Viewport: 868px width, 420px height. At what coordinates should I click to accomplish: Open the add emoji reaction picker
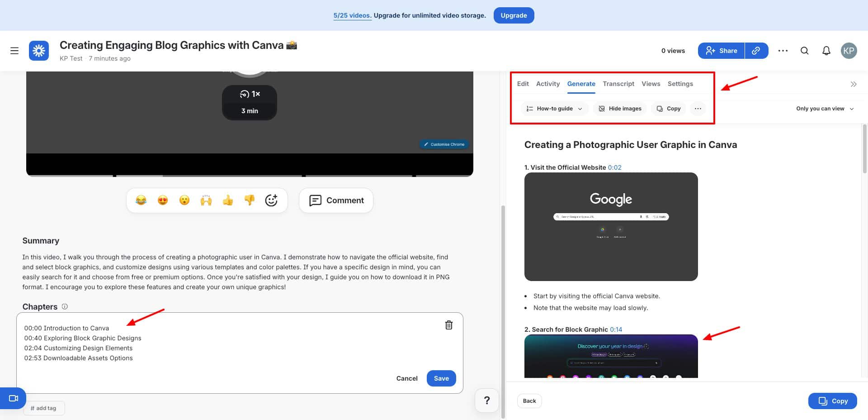(x=271, y=200)
